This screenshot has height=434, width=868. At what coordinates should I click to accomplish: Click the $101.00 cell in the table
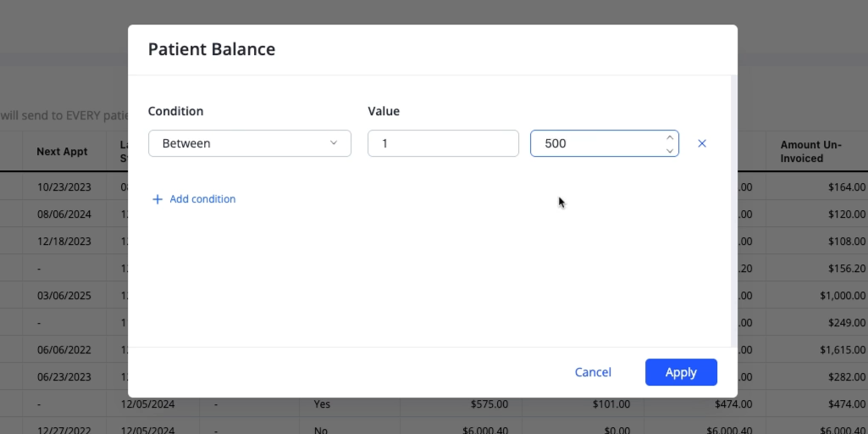coord(611,404)
